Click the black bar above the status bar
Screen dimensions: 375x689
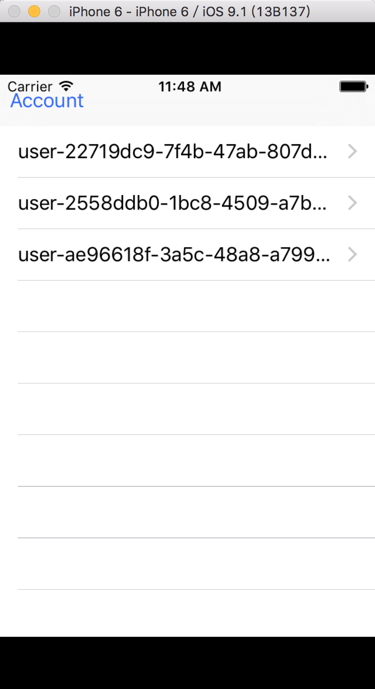tap(187, 48)
